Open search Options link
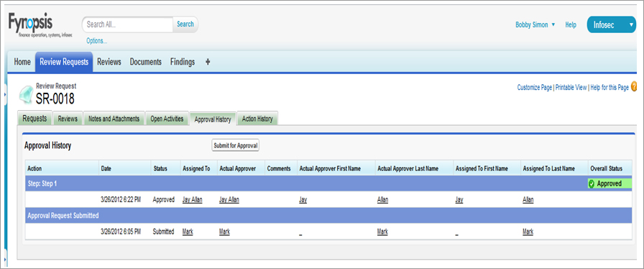 96,41
